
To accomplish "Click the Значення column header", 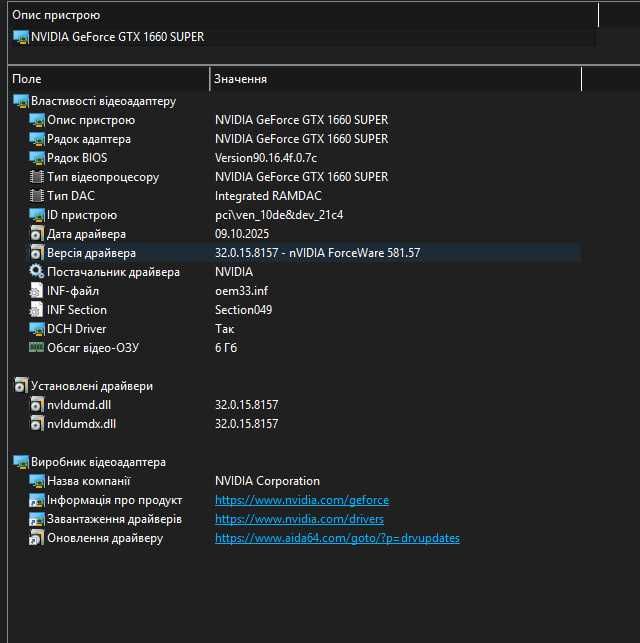I will tap(396, 79).
